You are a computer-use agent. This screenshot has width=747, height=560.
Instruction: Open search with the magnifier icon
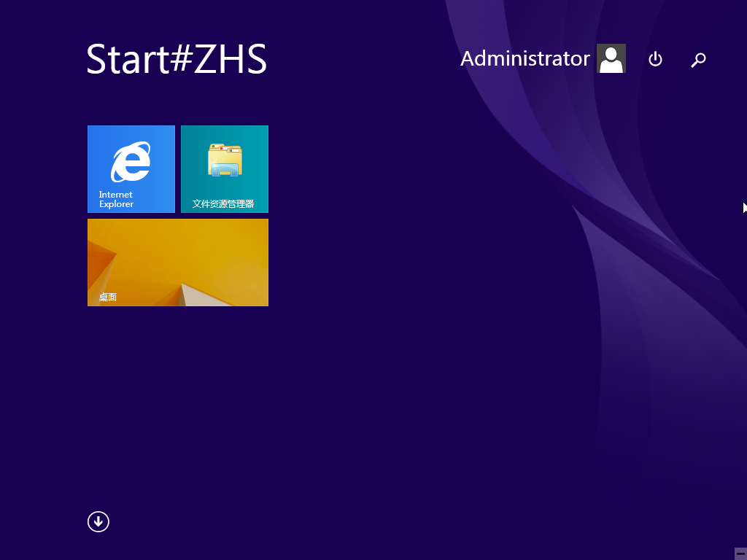click(698, 60)
